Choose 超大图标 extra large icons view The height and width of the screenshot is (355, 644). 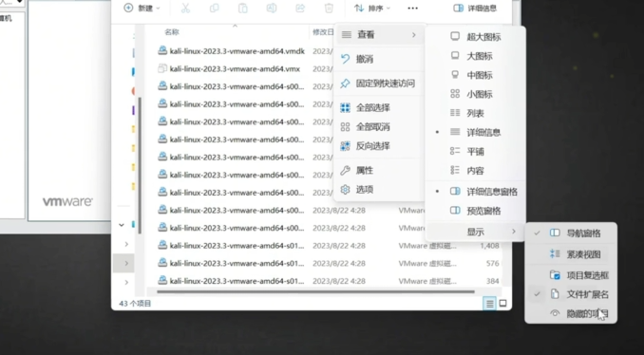[x=476, y=36]
